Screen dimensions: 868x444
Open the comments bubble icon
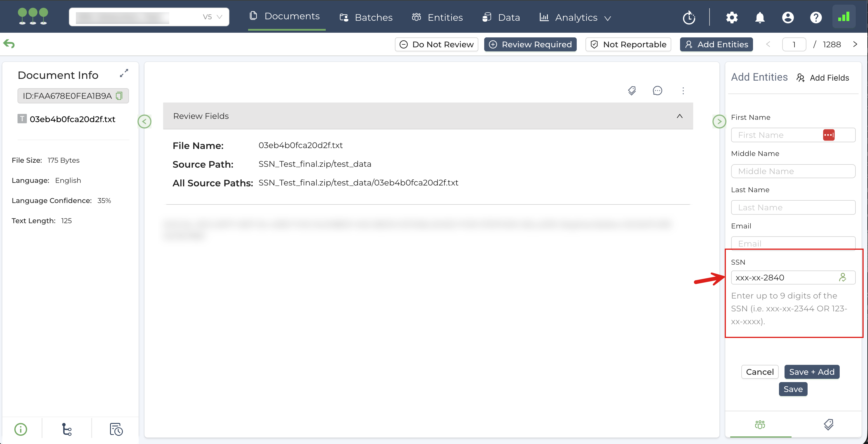tap(657, 91)
